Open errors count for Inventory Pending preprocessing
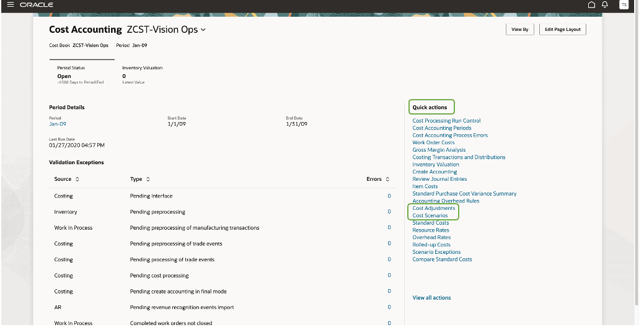 pyautogui.click(x=389, y=212)
